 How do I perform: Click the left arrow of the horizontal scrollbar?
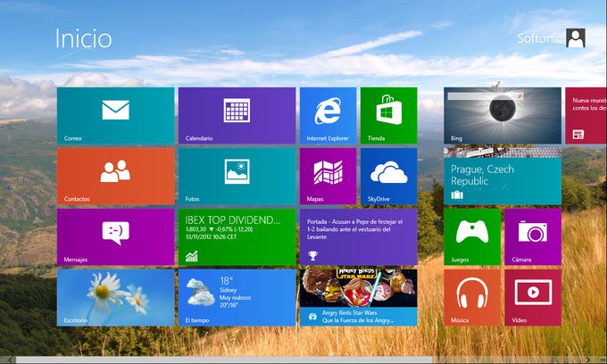[10, 360]
